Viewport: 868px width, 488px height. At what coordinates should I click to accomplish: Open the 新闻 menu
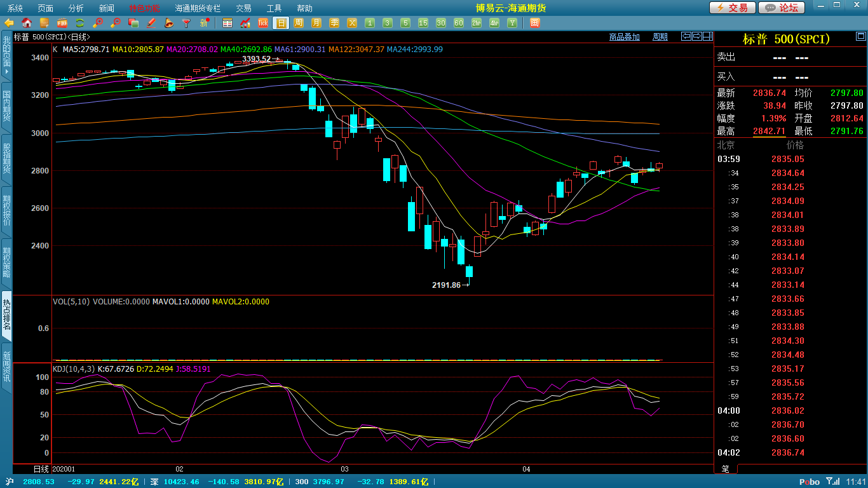click(x=107, y=8)
